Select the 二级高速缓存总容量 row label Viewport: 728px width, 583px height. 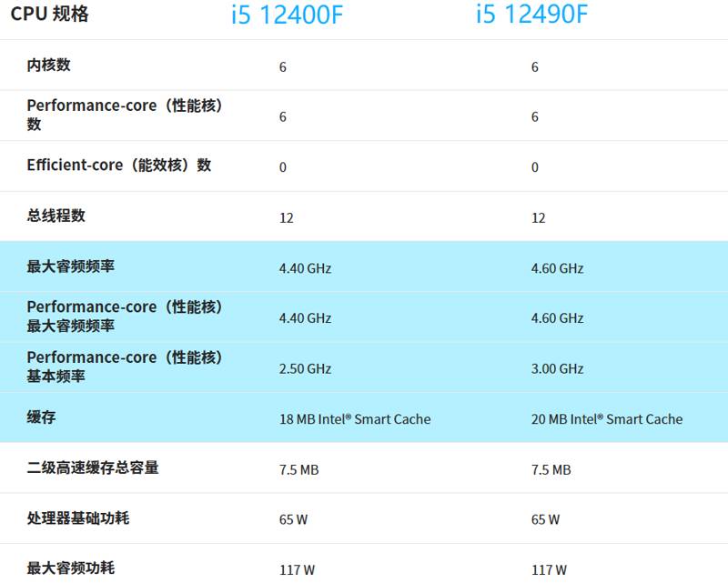tap(93, 468)
